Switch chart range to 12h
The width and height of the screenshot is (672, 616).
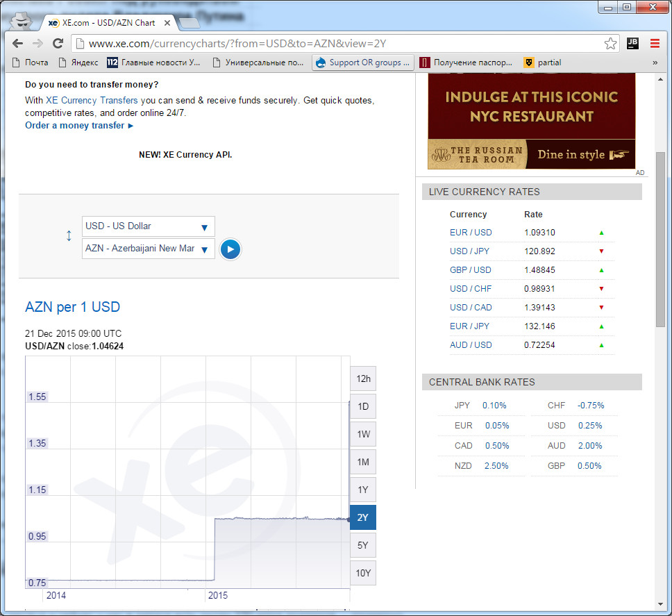[363, 378]
